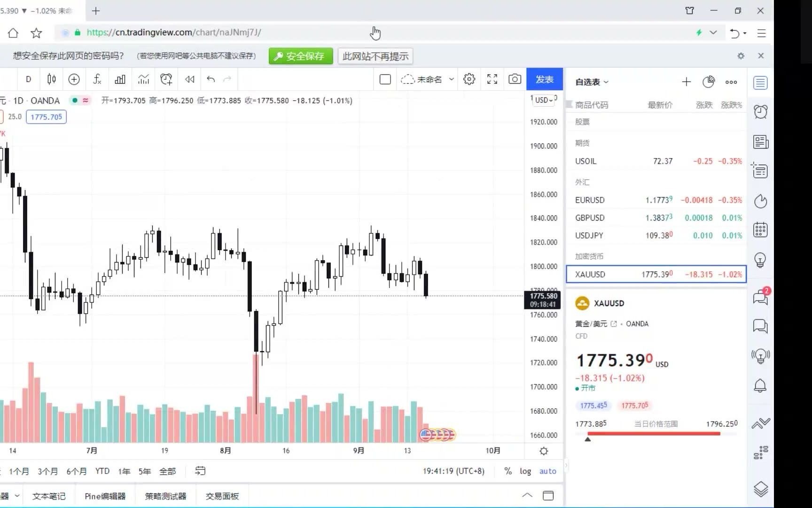Open watchlist advanced view pie icon

(709, 82)
